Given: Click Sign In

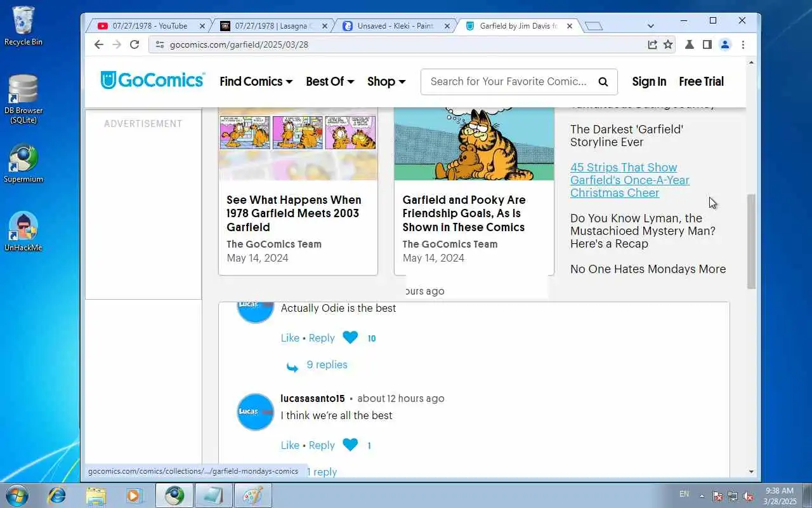Looking at the screenshot, I should click(x=649, y=81).
